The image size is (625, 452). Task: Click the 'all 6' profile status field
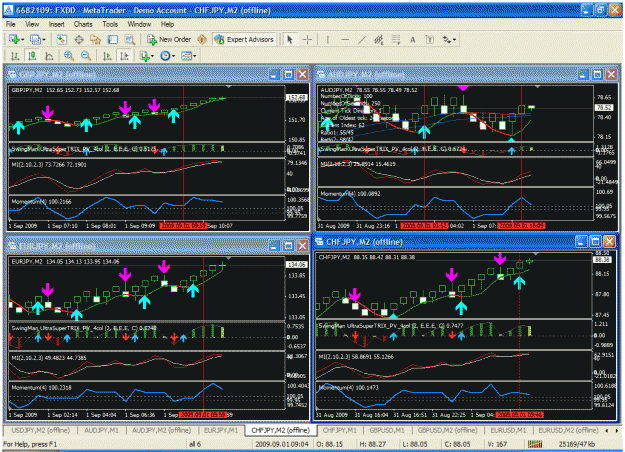click(x=195, y=444)
